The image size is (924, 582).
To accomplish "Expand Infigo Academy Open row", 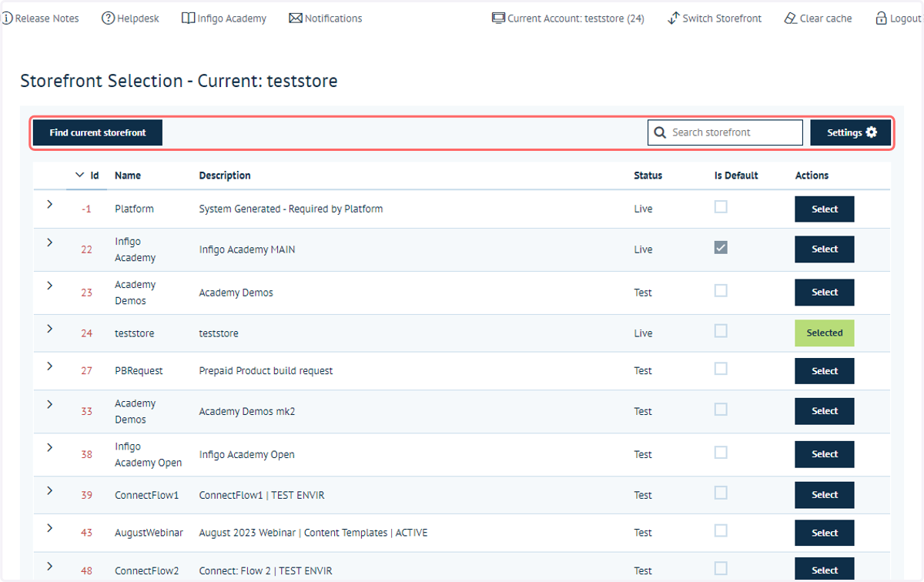I will pyautogui.click(x=49, y=447).
